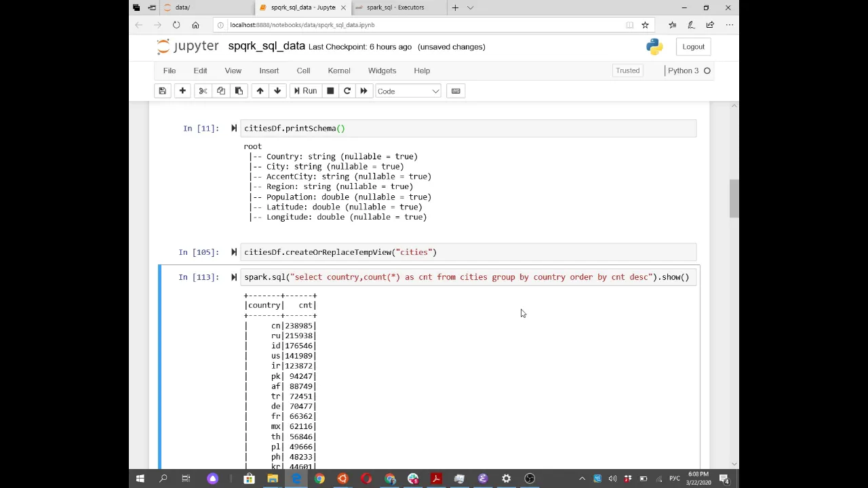The image size is (868, 488).
Task: Switch to spark_sql - Executors tab
Action: click(x=395, y=7)
